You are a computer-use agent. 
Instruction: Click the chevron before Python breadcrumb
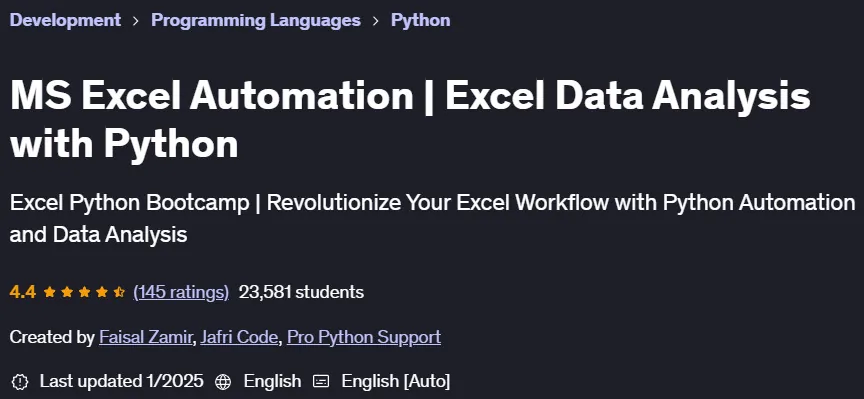(x=376, y=21)
